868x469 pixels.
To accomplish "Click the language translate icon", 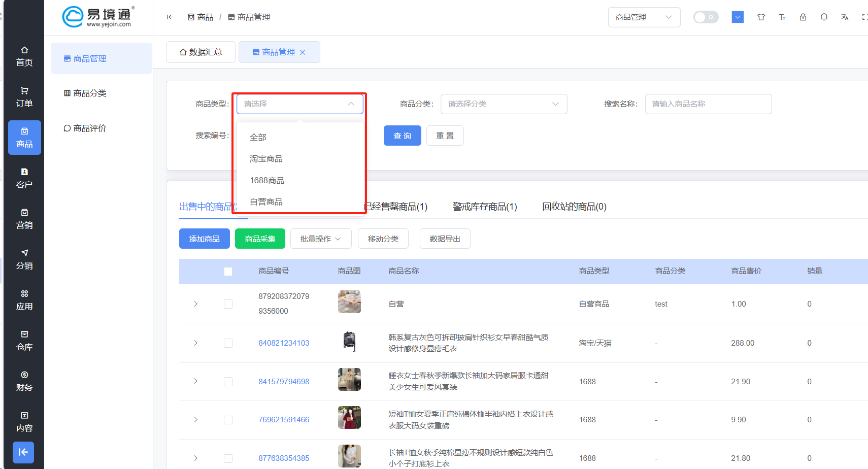I will tap(845, 17).
